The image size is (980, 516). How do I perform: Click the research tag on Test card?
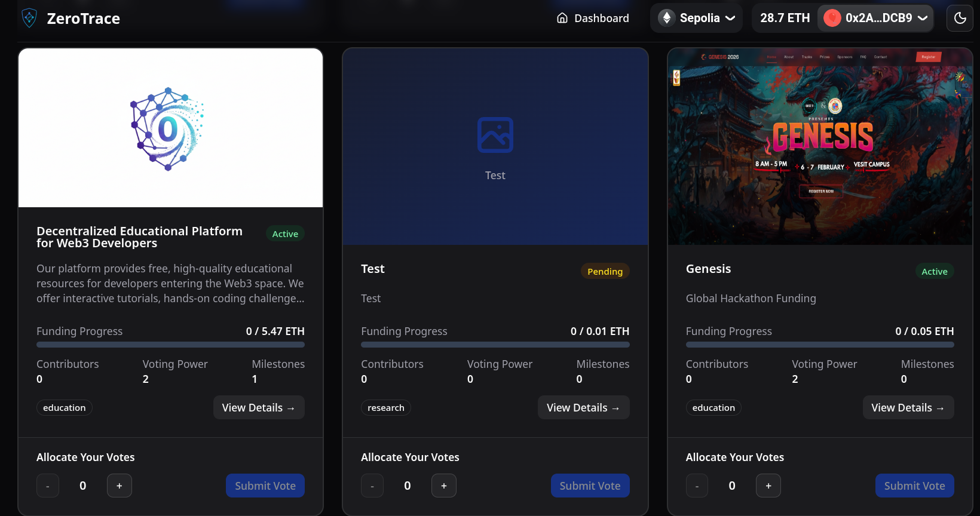(x=386, y=407)
